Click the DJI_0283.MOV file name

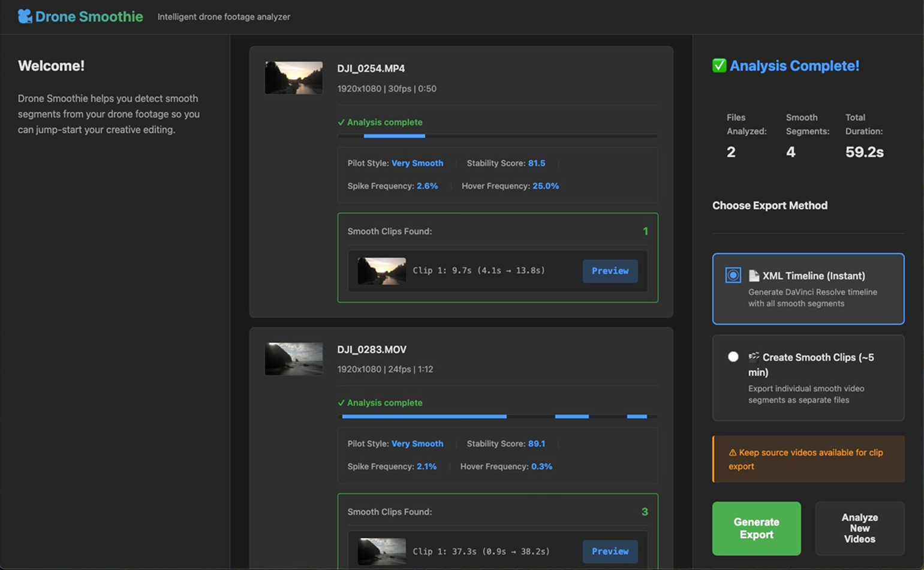click(372, 349)
